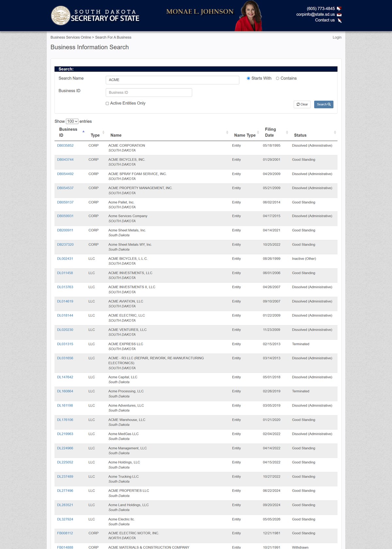Image resolution: width=392 pixels, height=549 pixels.
Task: Sort by Business ID column arrow
Action: coord(83,131)
